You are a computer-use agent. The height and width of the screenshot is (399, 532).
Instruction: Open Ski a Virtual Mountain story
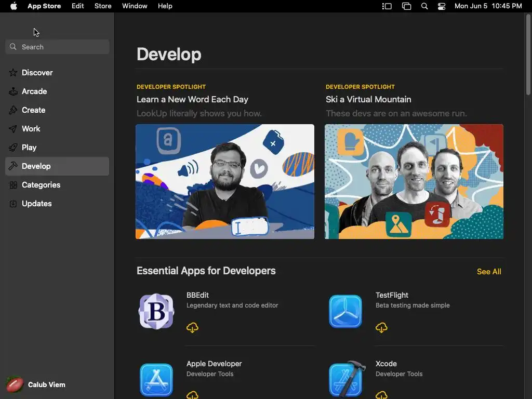click(x=368, y=99)
